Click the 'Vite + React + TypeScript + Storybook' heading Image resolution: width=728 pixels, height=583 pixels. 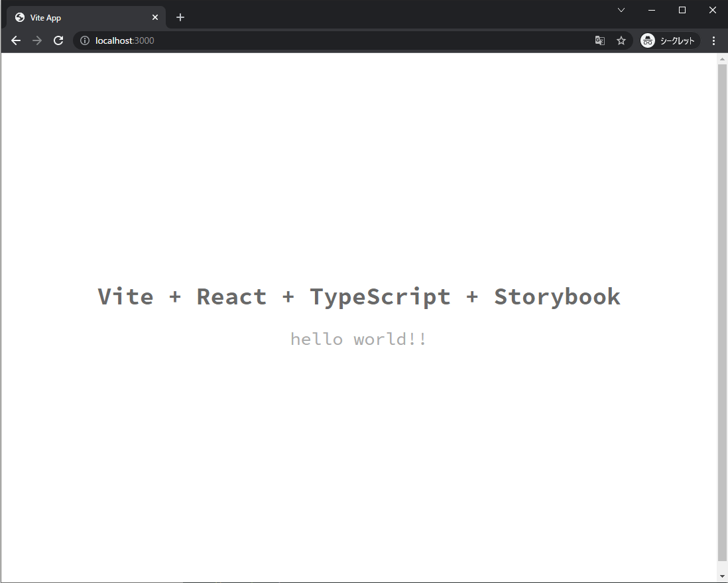(359, 297)
